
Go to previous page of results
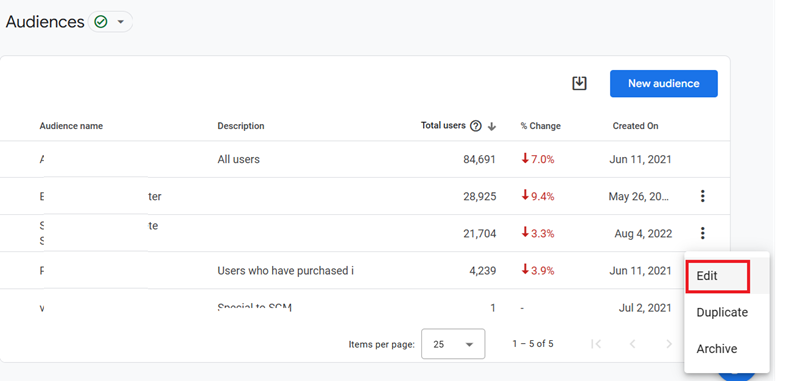pos(633,344)
